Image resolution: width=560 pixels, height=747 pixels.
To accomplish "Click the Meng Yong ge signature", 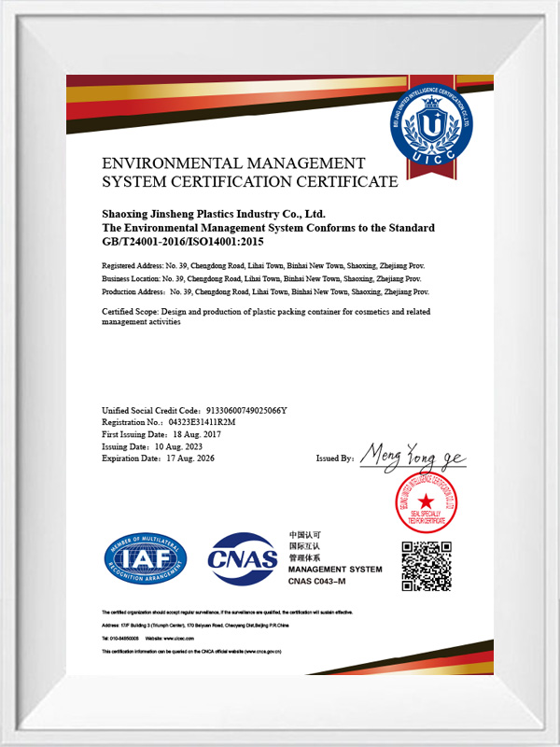I will point(413,457).
